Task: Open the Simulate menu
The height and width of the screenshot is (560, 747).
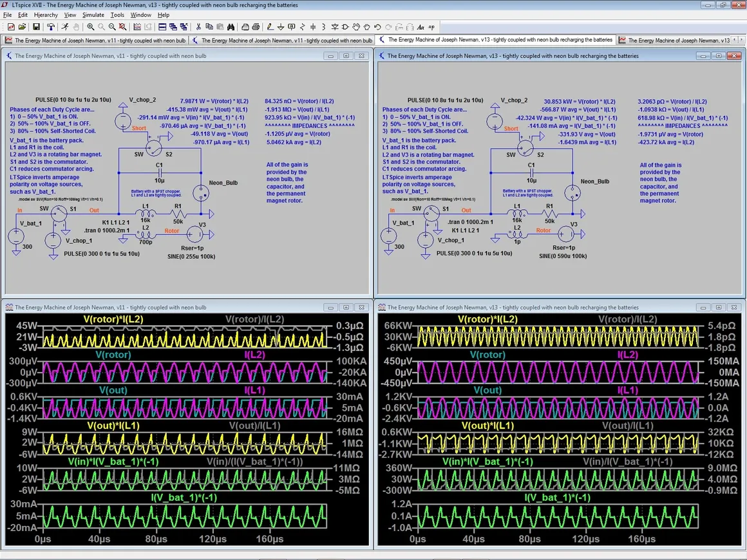Action: [93, 15]
